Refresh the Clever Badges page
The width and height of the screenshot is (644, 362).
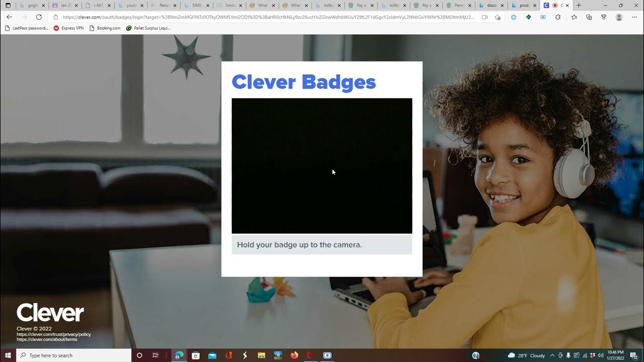tap(39, 17)
